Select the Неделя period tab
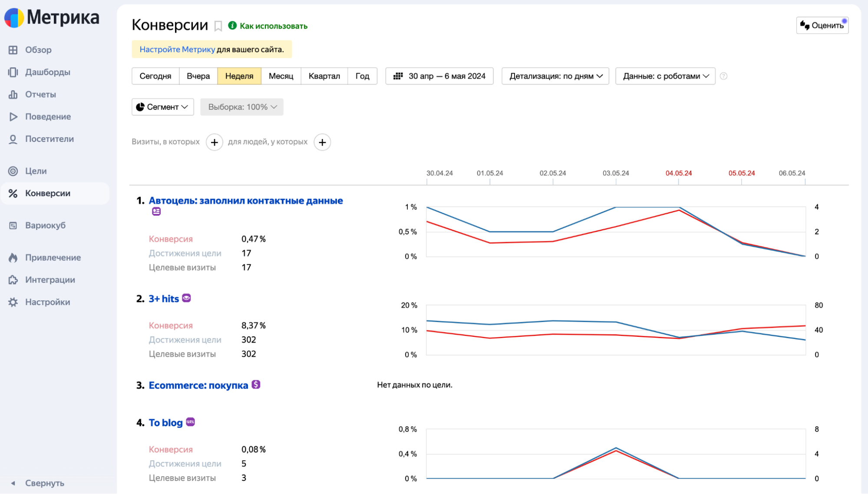 (x=239, y=76)
